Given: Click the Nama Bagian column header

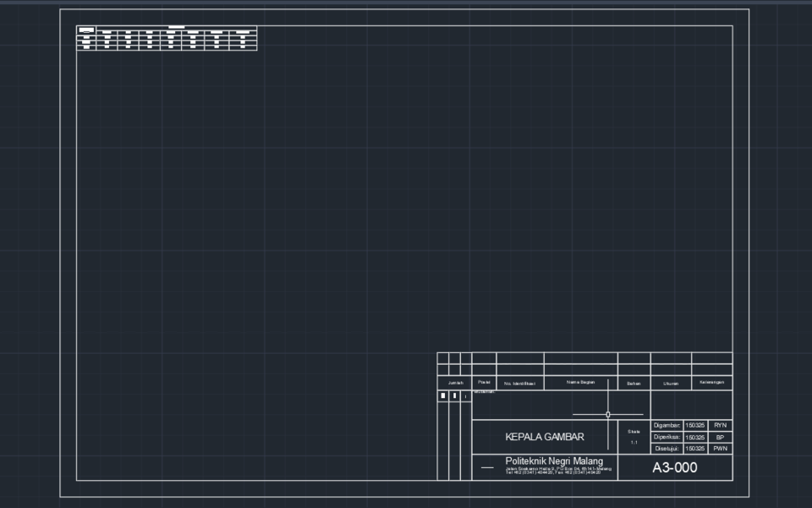Looking at the screenshot, I should 579,382.
